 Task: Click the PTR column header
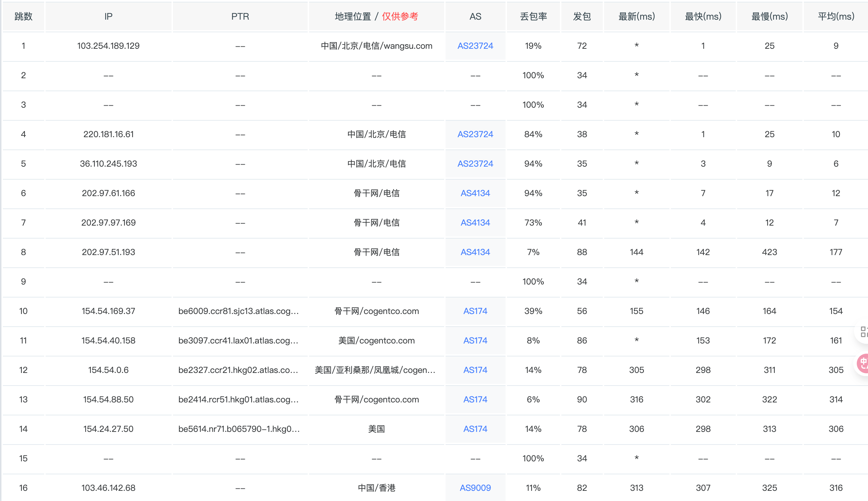pos(240,16)
